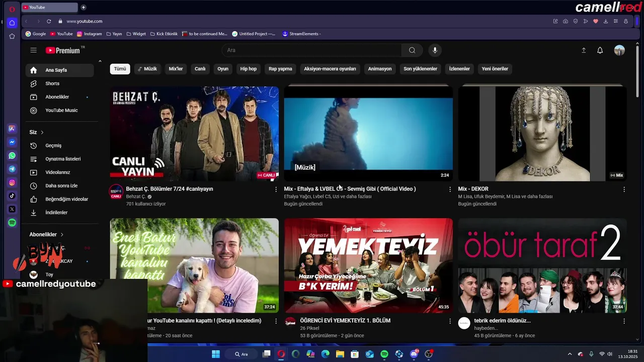Open Telegram in the Opera sidebar
Screen dimensions: 644x362
click(x=12, y=169)
